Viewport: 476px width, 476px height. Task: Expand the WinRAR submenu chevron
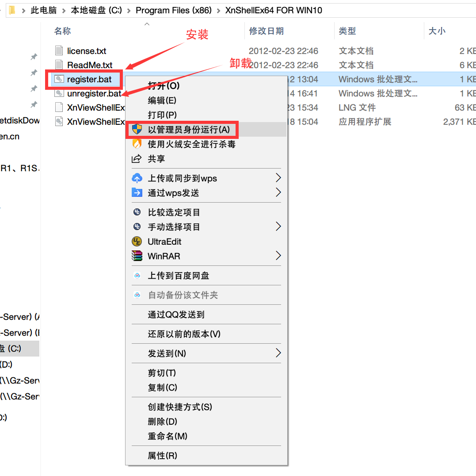pyautogui.click(x=278, y=256)
